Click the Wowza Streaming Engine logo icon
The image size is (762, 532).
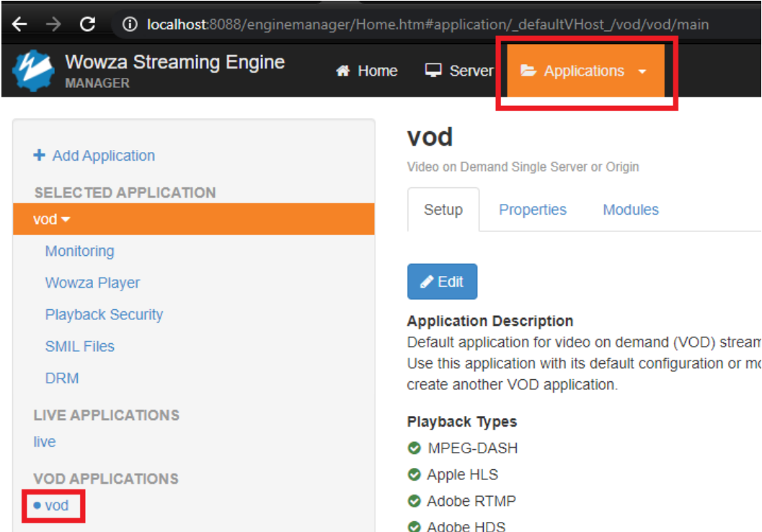[x=33, y=71]
